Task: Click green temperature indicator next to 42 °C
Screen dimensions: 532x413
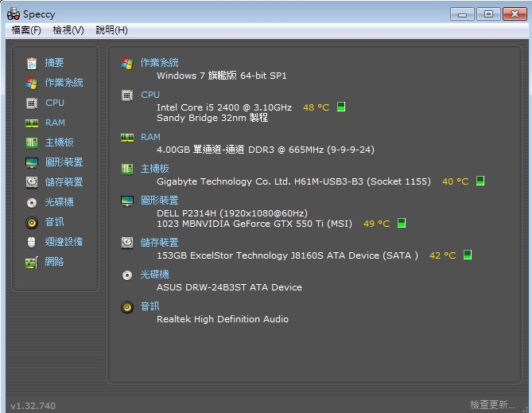Action: point(468,255)
